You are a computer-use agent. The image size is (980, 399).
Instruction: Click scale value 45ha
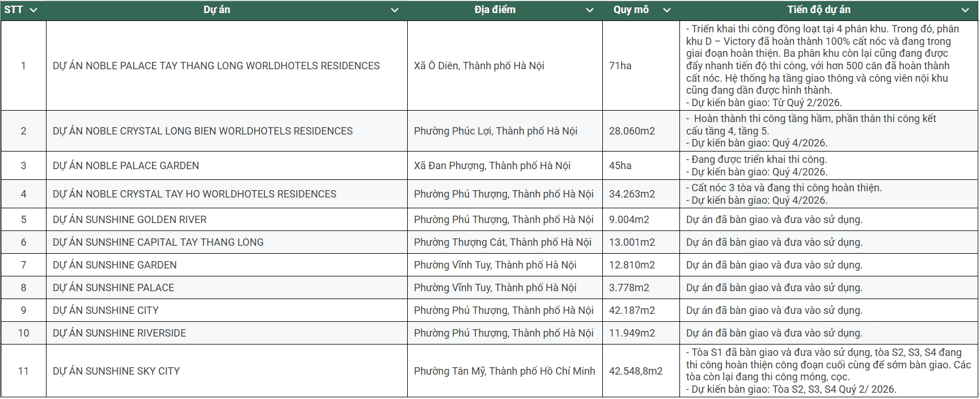pos(620,166)
